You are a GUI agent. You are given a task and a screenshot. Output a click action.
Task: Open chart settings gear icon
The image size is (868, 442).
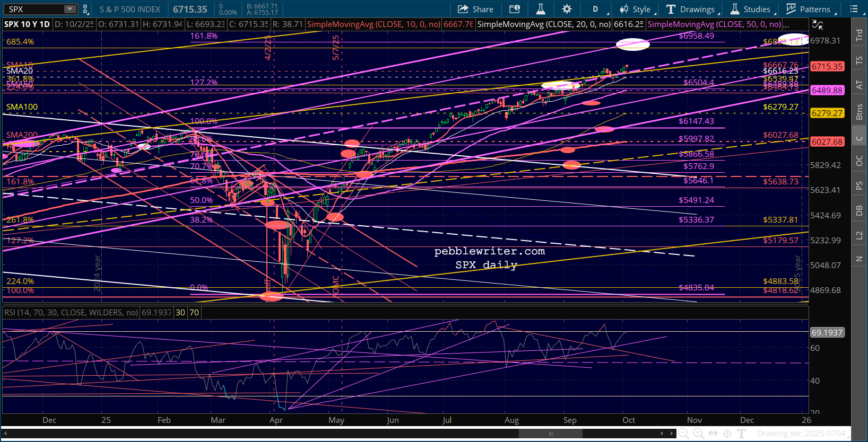[x=567, y=9]
